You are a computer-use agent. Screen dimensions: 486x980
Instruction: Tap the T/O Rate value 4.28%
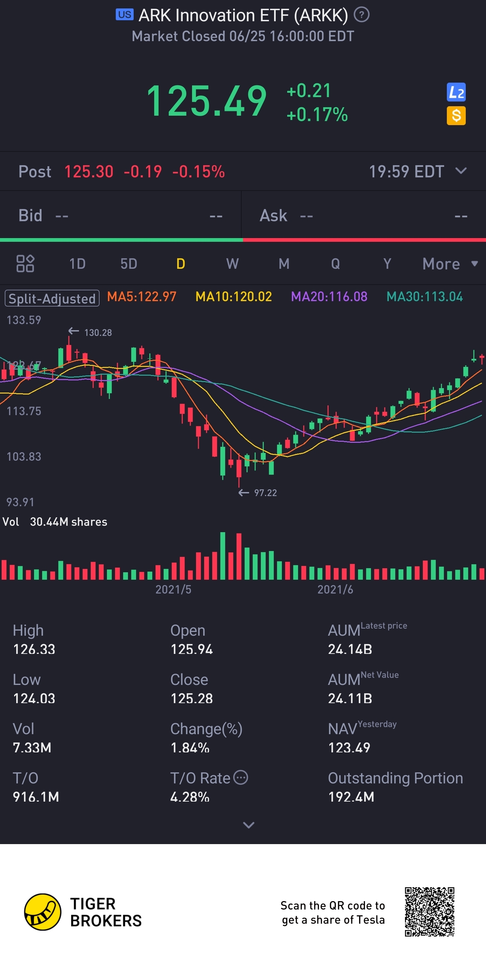click(x=190, y=797)
